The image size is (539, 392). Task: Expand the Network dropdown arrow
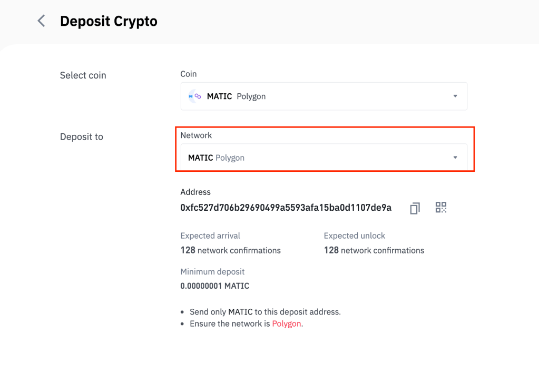455,158
